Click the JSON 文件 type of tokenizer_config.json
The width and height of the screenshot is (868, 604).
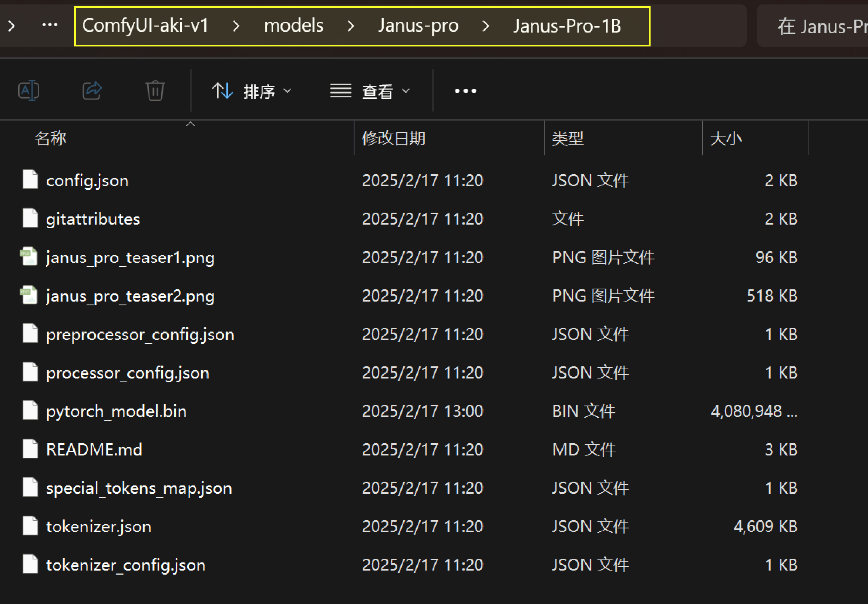(x=591, y=565)
